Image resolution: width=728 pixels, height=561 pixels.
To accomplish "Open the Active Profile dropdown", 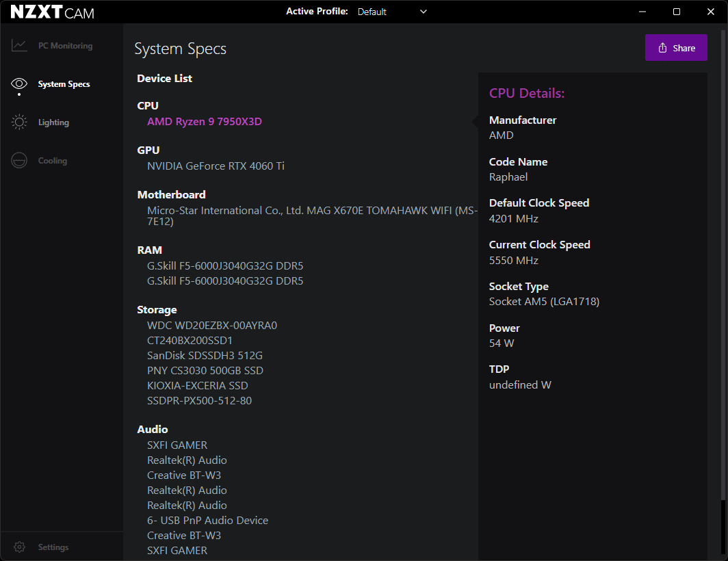I will click(x=391, y=12).
